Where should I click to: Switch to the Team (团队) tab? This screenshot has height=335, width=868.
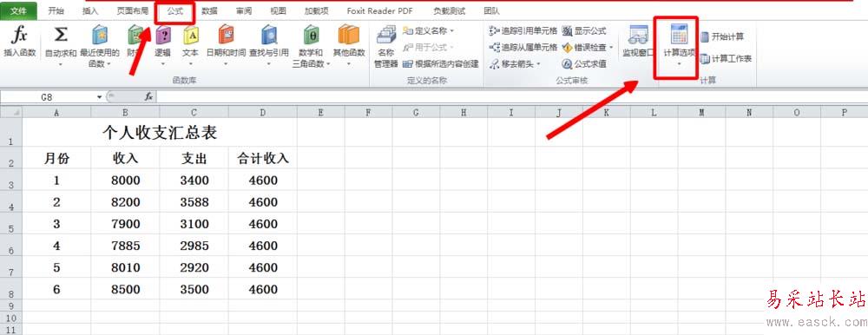[x=491, y=10]
